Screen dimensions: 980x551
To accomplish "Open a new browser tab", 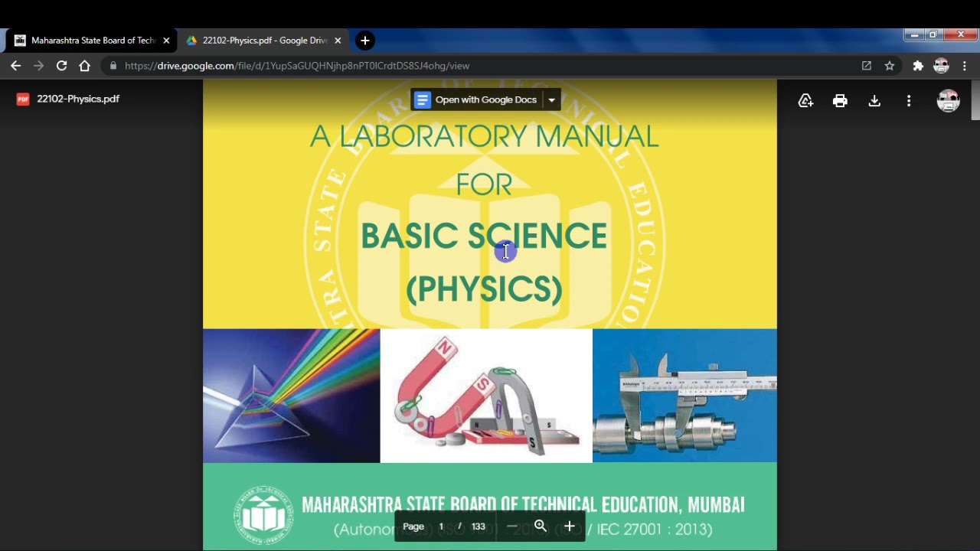I will point(365,41).
